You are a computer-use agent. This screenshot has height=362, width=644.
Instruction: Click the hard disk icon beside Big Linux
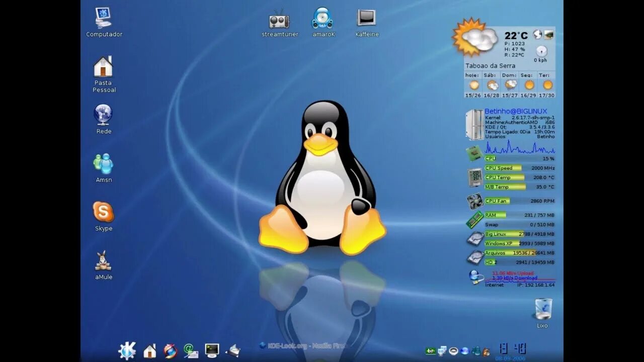[x=475, y=238]
